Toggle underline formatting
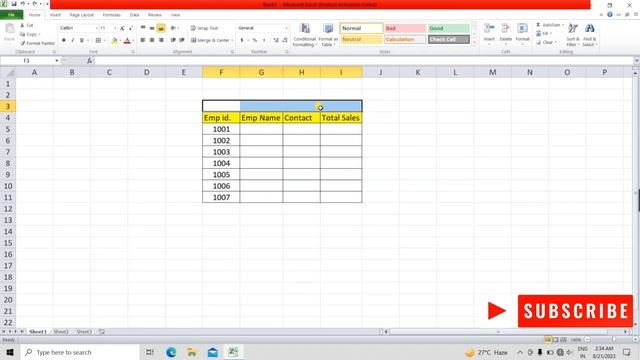Viewport: 640px width, 360px height. (x=82, y=40)
